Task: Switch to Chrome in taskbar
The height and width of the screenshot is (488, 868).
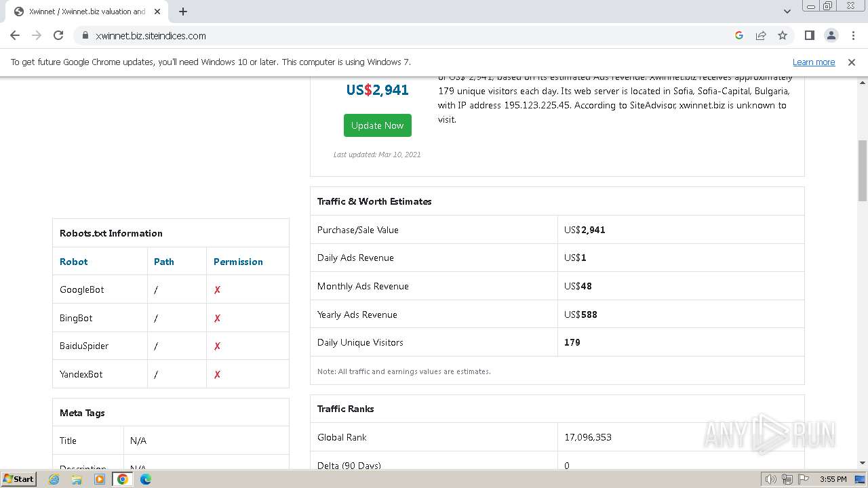Action: click(x=123, y=479)
